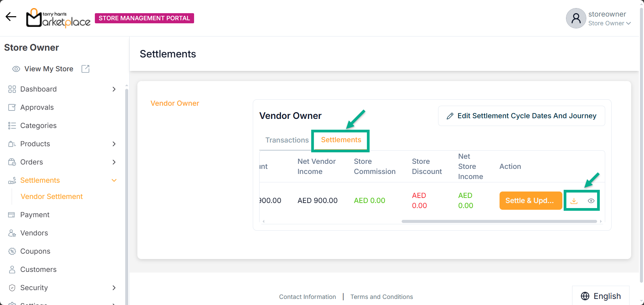Viewport: 644px width, 305px height.
Task: Click the globe language icon
Action: pos(585,296)
